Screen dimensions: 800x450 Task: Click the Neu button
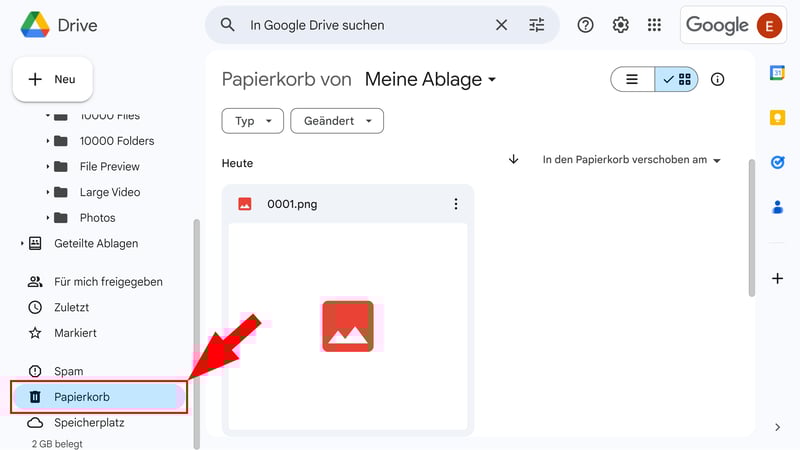tap(53, 79)
